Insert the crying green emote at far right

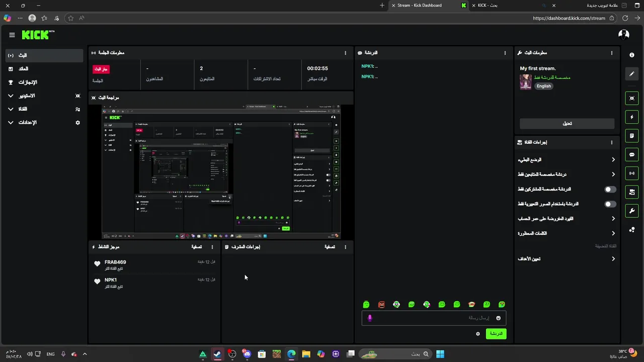coord(502,304)
